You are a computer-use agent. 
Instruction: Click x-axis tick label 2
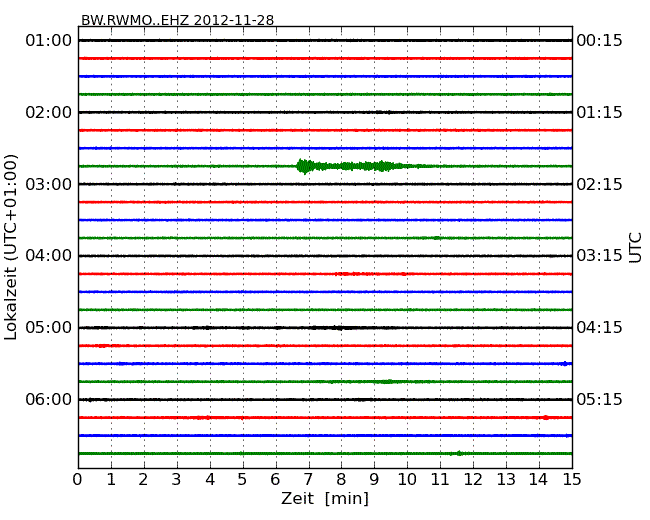pyautogui.click(x=143, y=480)
